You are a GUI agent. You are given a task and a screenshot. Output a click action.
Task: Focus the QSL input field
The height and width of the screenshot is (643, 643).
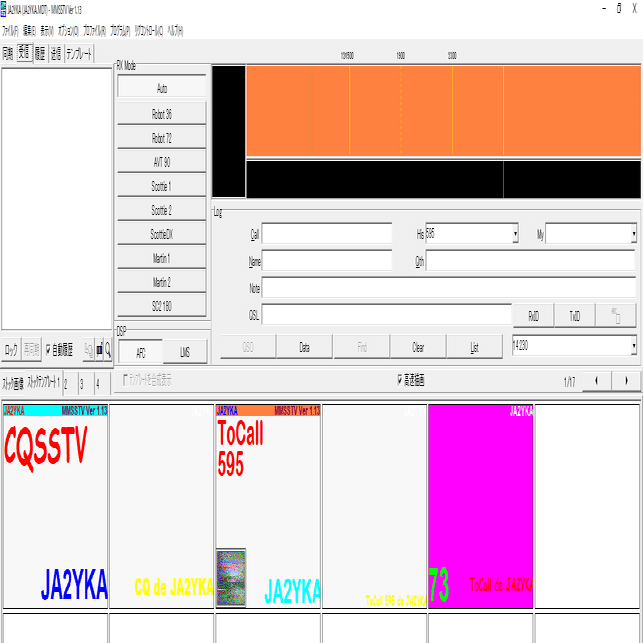coord(387,315)
